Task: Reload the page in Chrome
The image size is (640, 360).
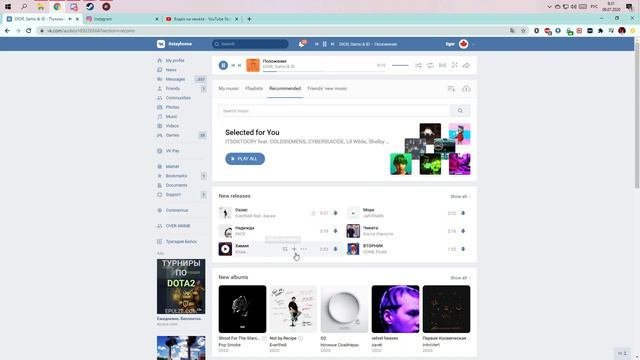Action: point(29,31)
